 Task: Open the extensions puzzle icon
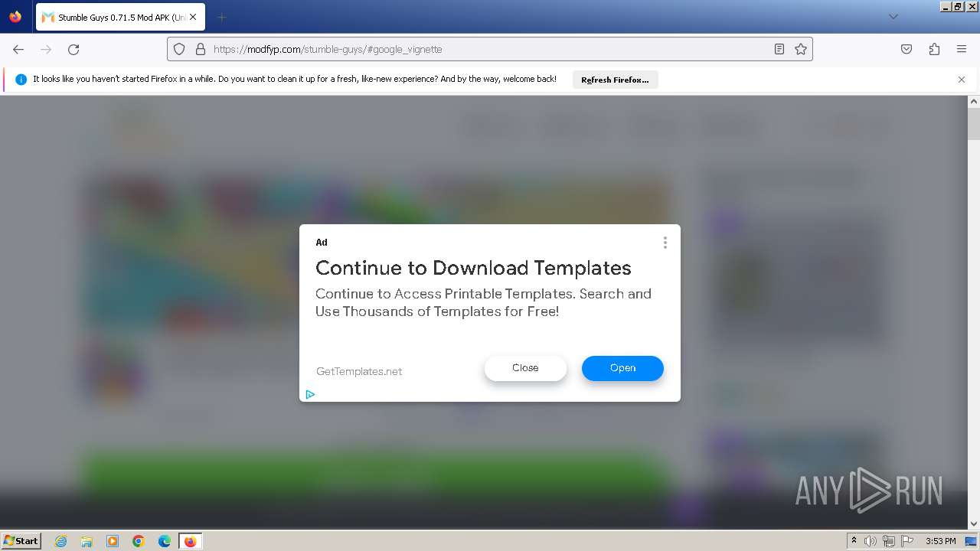(x=934, y=49)
